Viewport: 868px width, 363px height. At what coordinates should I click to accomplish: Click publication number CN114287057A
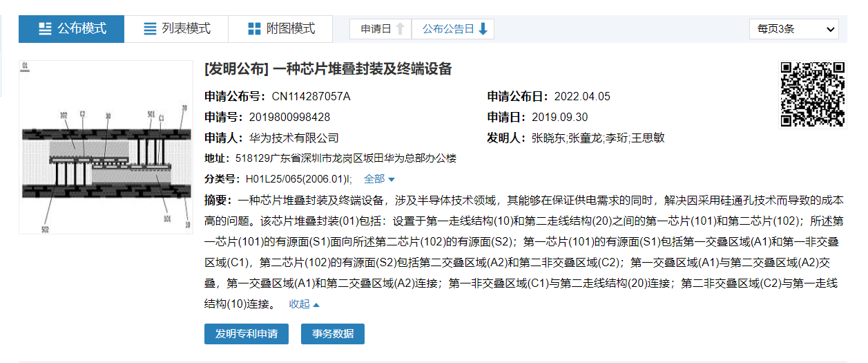click(x=311, y=96)
